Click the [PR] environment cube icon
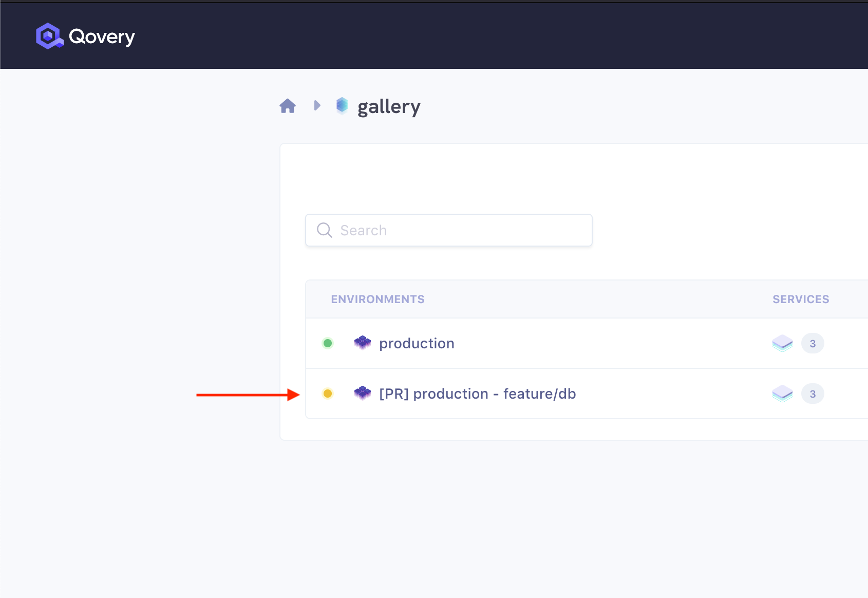The image size is (868, 598). (x=363, y=393)
